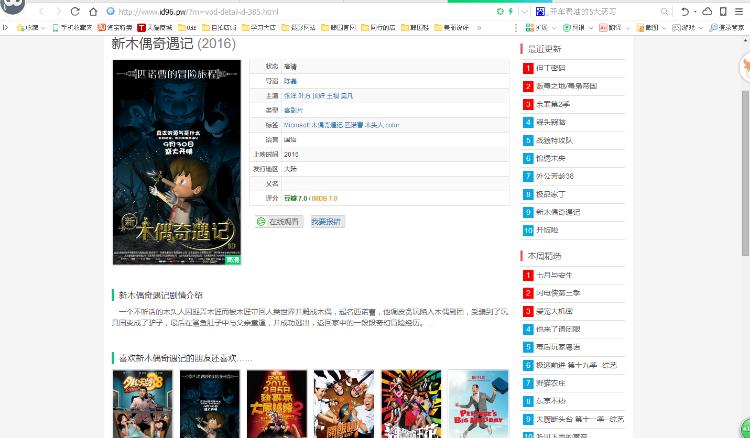
Task: Click the restore closed tab arrow icon
Action: [685, 11]
